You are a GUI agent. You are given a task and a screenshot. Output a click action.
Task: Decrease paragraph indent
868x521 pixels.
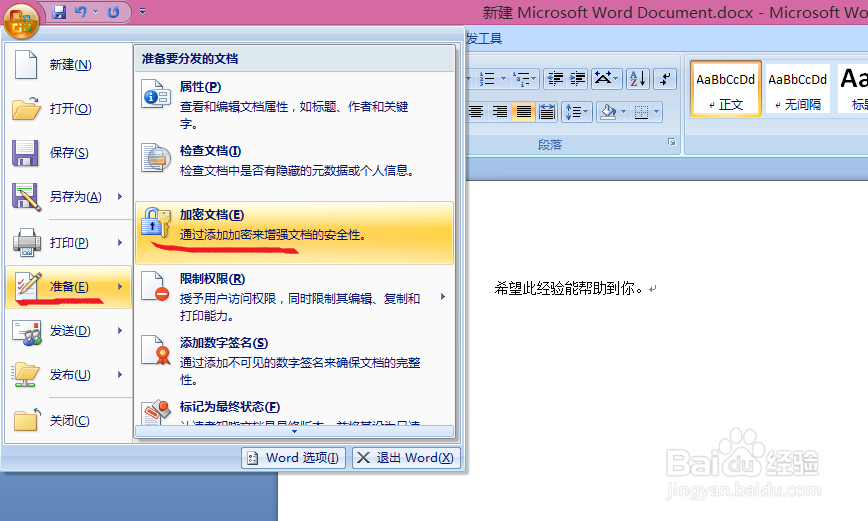555,79
